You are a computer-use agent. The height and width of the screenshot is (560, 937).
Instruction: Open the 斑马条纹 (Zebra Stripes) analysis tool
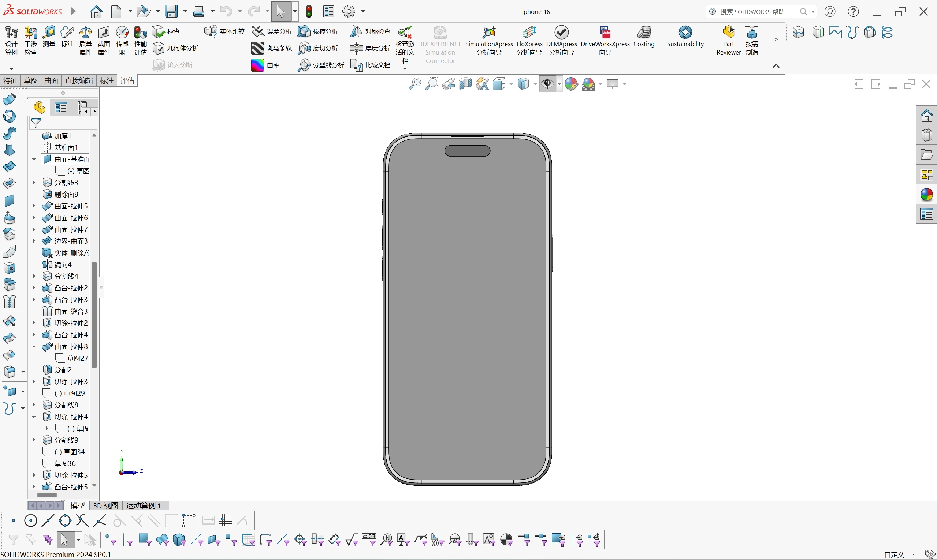[x=272, y=48]
